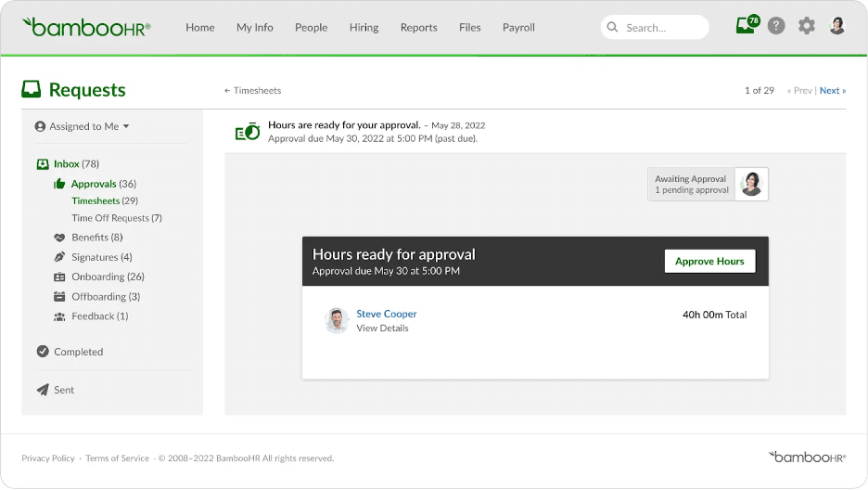This screenshot has width=868, height=490.
Task: Click the Completed checkmark icon
Action: click(43, 352)
